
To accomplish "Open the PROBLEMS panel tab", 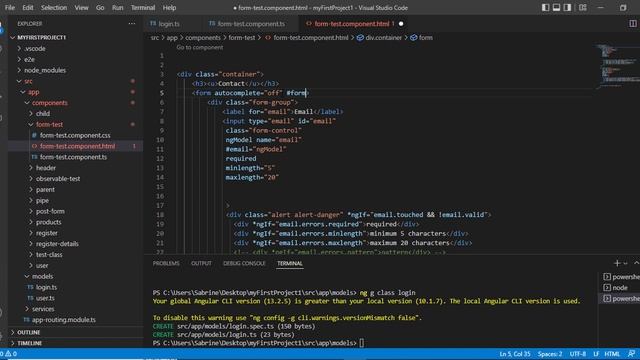I will click(x=166, y=263).
